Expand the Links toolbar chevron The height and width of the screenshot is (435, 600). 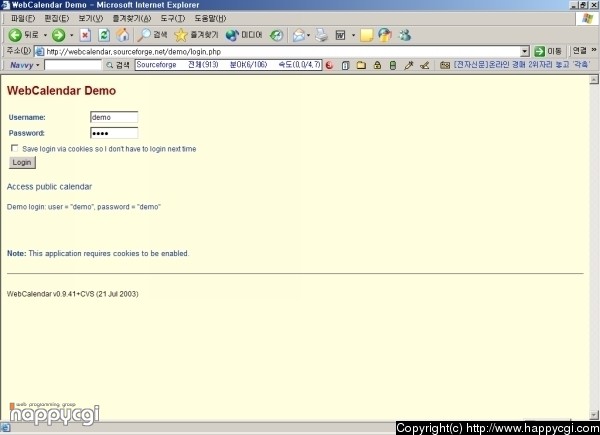click(593, 50)
